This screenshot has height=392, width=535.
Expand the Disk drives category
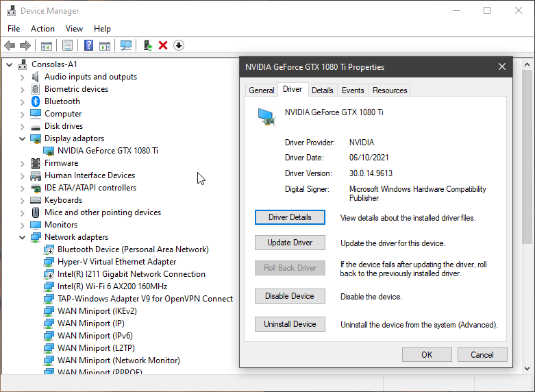(22, 126)
